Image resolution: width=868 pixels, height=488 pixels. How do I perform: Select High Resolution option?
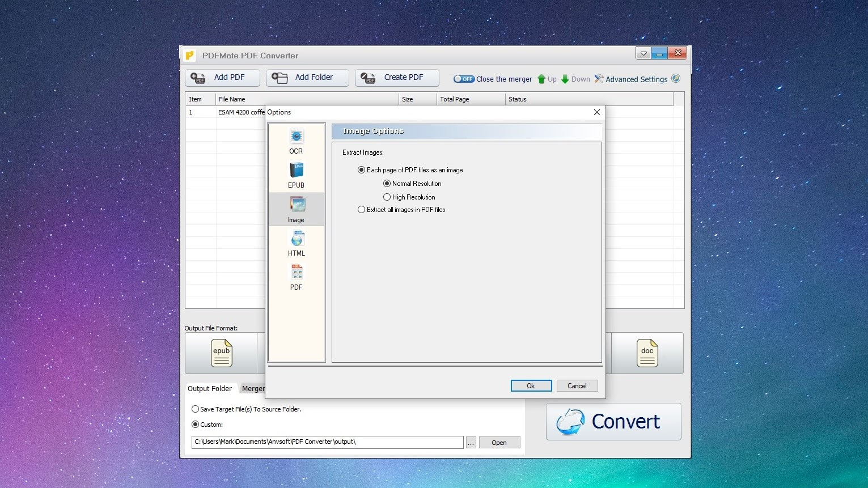coord(409,197)
